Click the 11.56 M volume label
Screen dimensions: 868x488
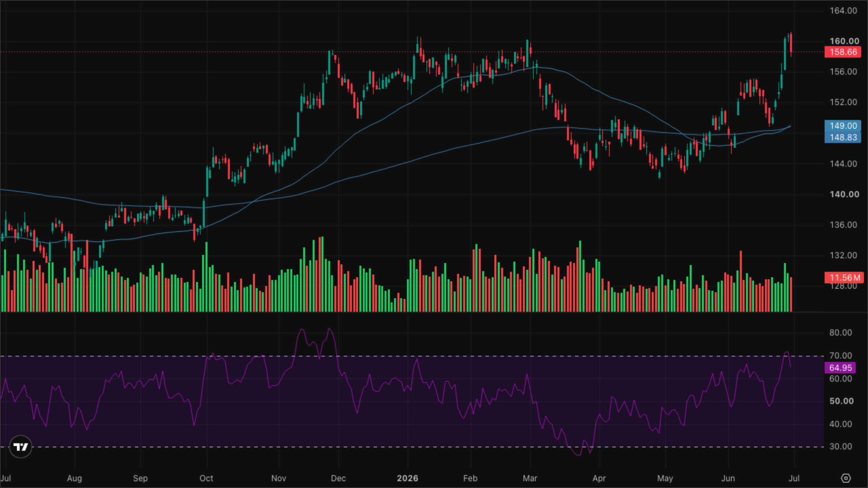844,278
